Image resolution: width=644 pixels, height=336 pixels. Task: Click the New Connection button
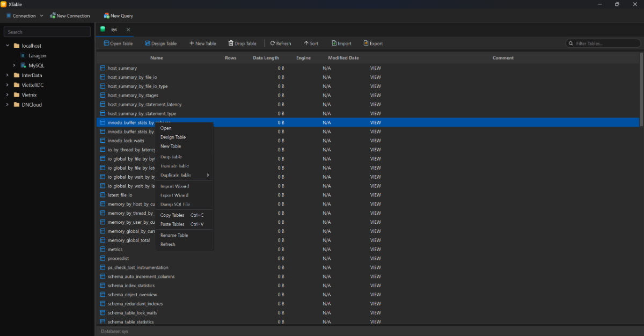click(x=70, y=16)
